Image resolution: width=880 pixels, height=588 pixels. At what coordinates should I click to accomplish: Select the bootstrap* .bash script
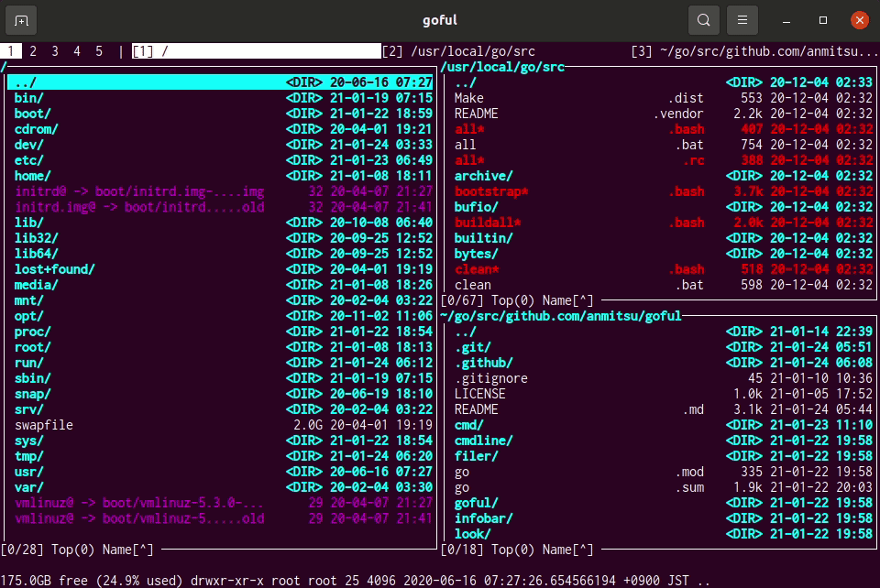click(664, 191)
